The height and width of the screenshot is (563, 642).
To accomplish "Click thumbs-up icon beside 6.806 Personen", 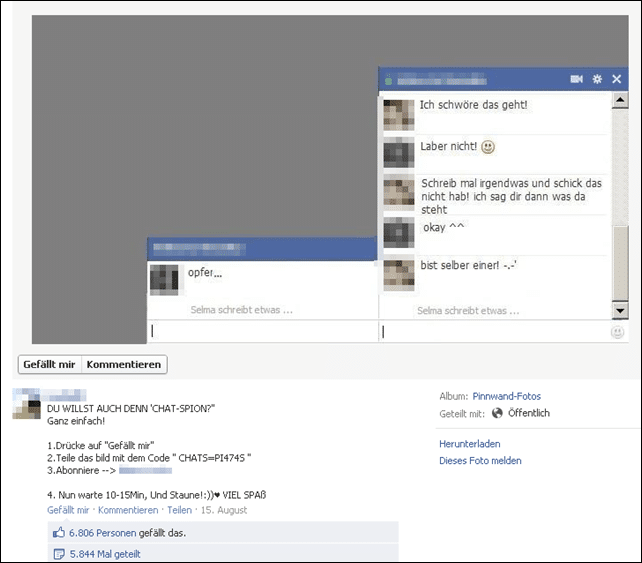I will pos(59,532).
